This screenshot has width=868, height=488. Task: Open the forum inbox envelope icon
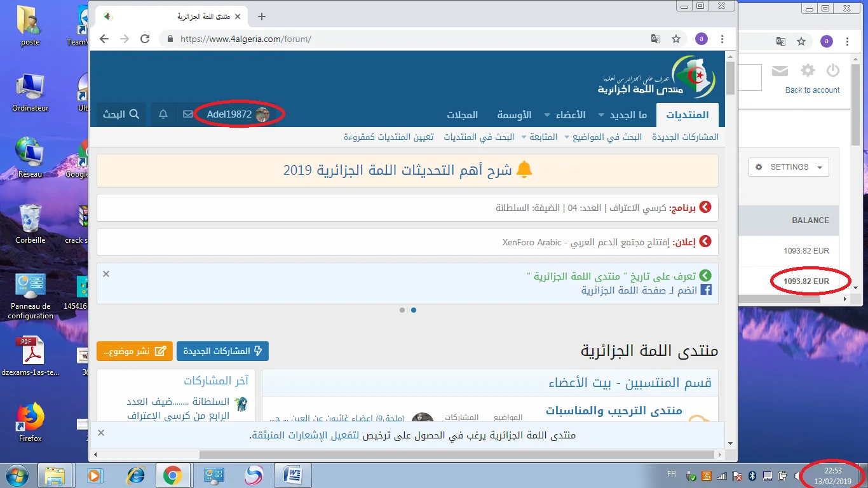pyautogui.click(x=187, y=114)
